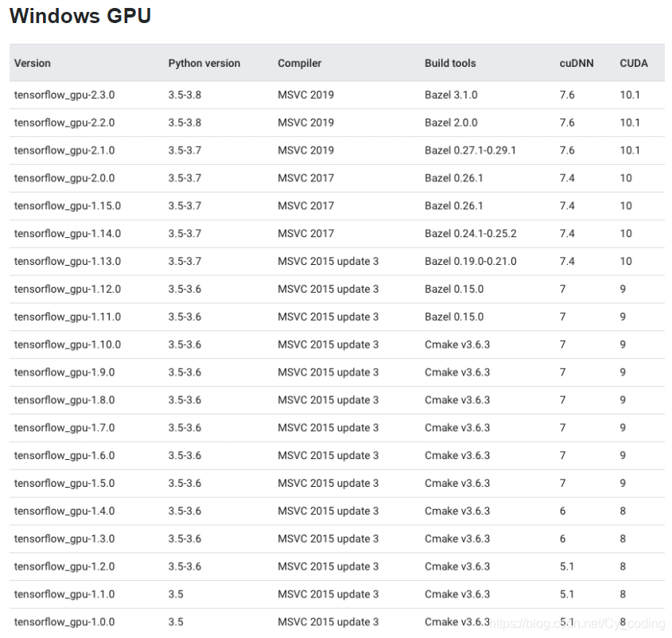Click the tensorflow_gpu-1.3.0 cell
The image size is (672, 638).
tap(64, 539)
